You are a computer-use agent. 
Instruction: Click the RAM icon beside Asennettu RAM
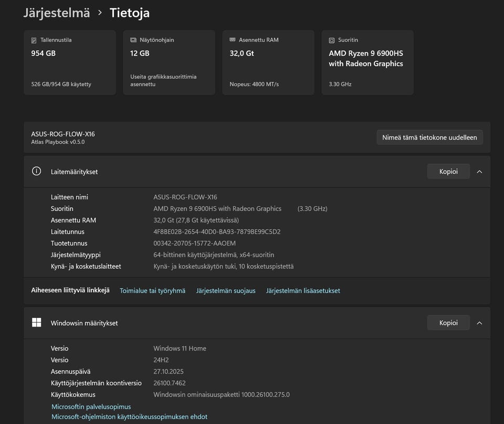click(233, 40)
